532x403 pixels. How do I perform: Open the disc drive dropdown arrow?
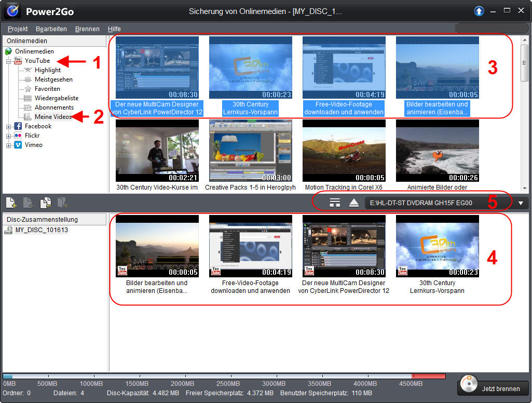click(x=521, y=203)
